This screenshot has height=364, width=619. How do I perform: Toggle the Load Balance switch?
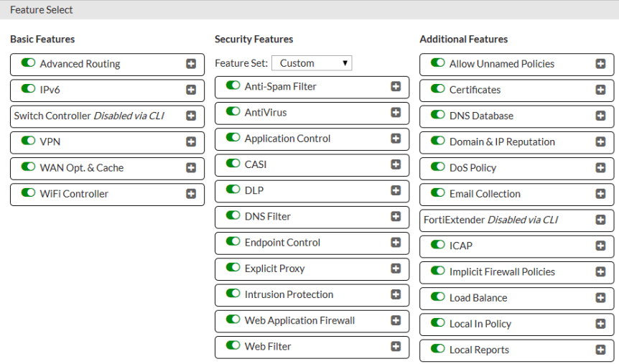(437, 297)
